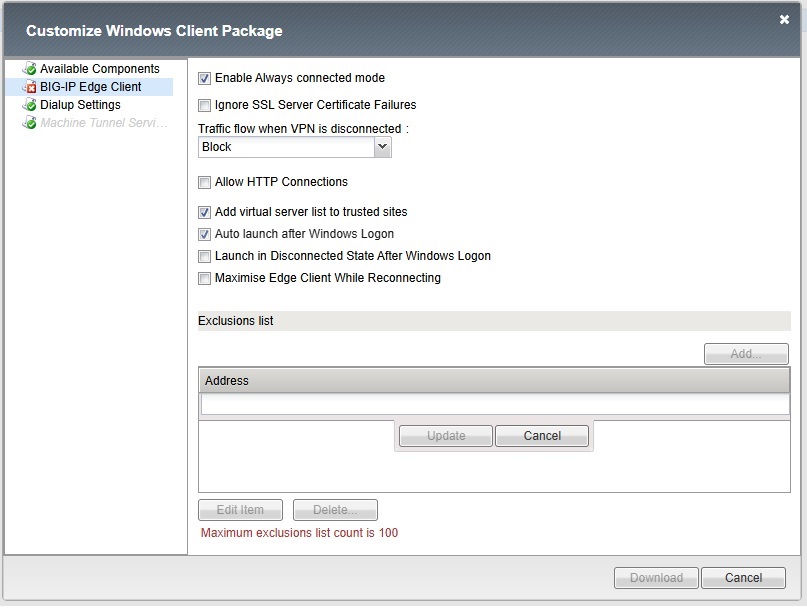This screenshot has width=807, height=608.
Task: Click the Machine Tunnel Service icon
Action: point(30,123)
